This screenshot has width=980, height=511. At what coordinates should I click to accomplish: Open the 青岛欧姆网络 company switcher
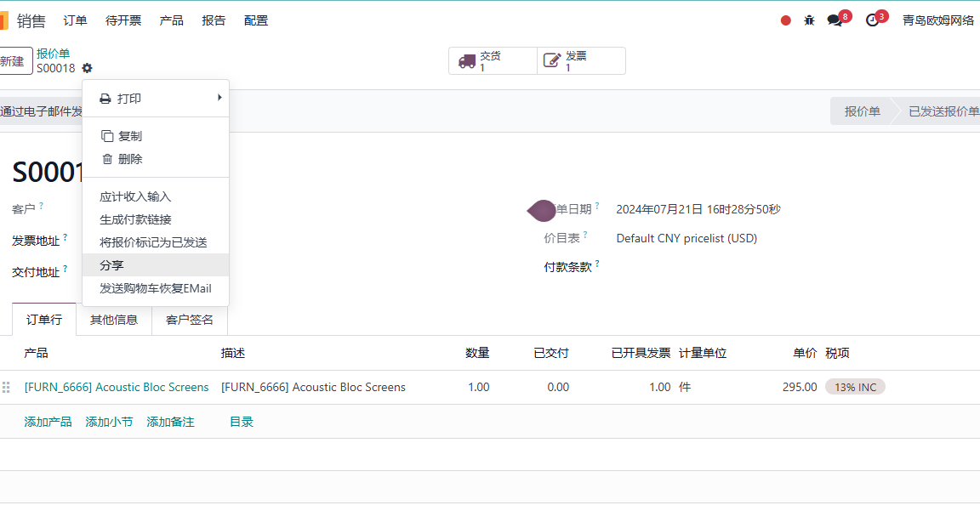tap(938, 20)
